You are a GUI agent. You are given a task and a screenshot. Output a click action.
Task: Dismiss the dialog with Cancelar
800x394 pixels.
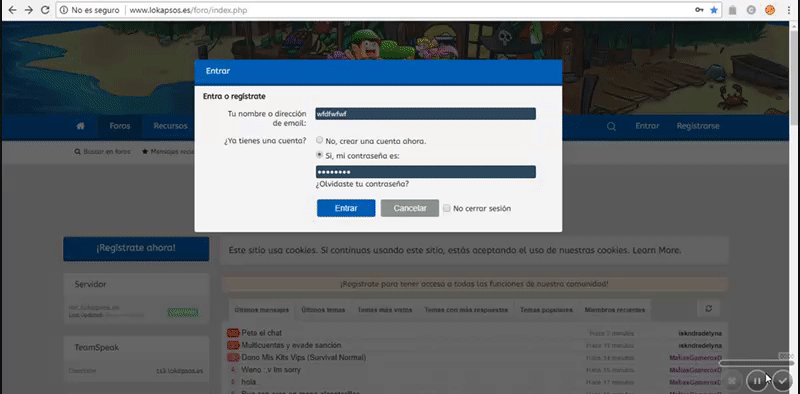410,208
